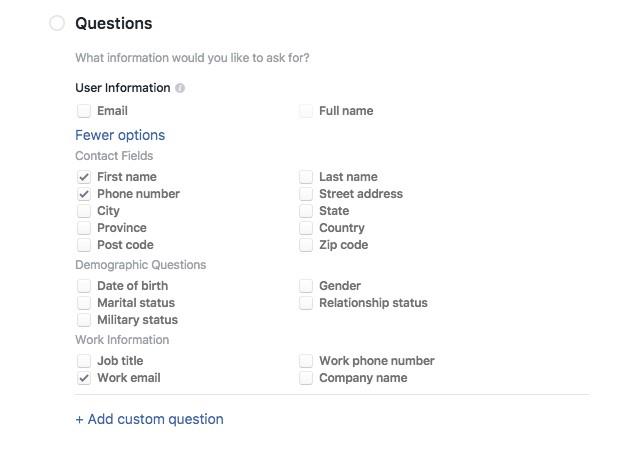The image size is (628, 454).
Task: Tick the Last name checkbox
Action: (x=306, y=177)
